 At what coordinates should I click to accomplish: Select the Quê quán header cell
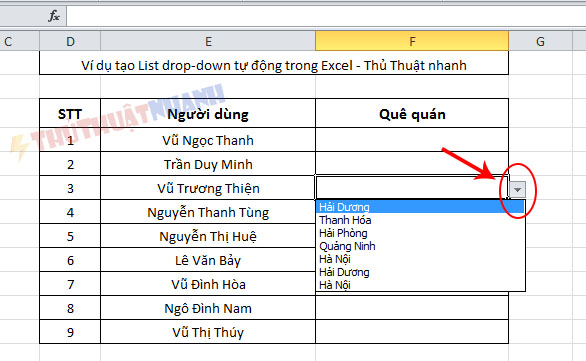pos(412,114)
